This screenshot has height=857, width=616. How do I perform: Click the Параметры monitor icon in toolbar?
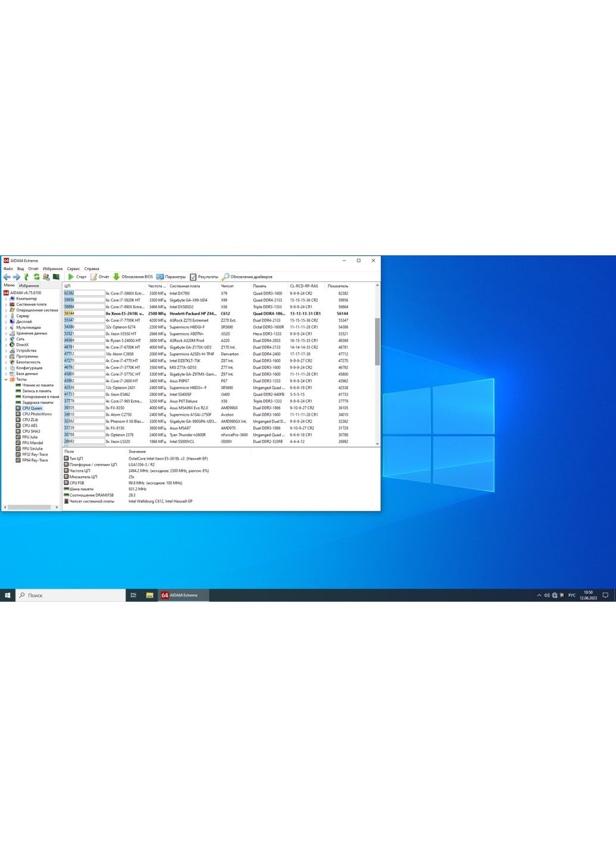point(160,277)
